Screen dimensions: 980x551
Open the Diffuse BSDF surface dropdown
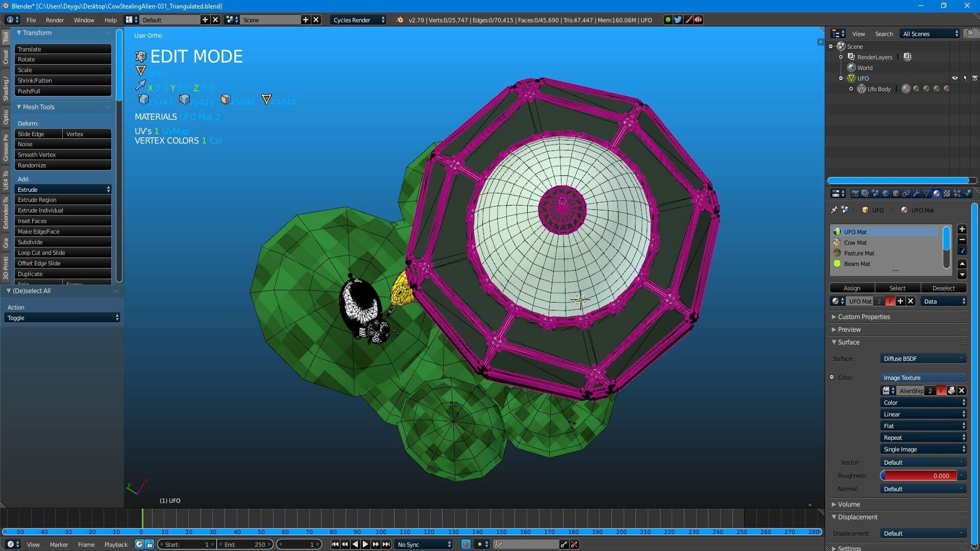click(923, 359)
